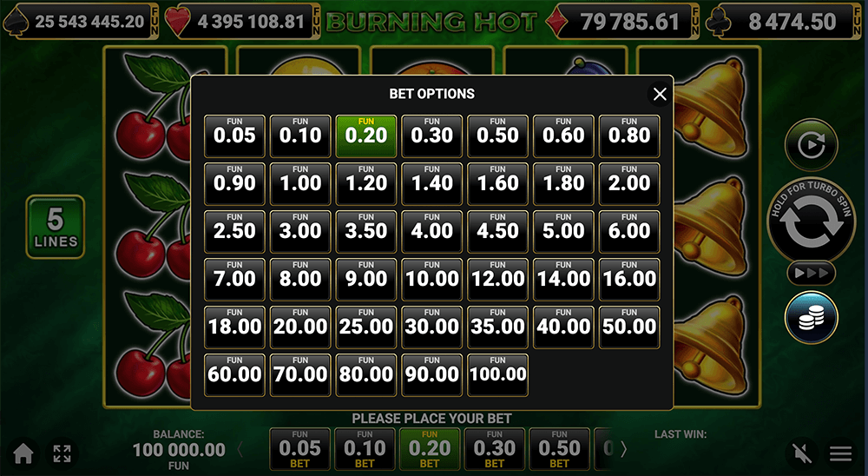Set bet to 3.00

(300, 232)
